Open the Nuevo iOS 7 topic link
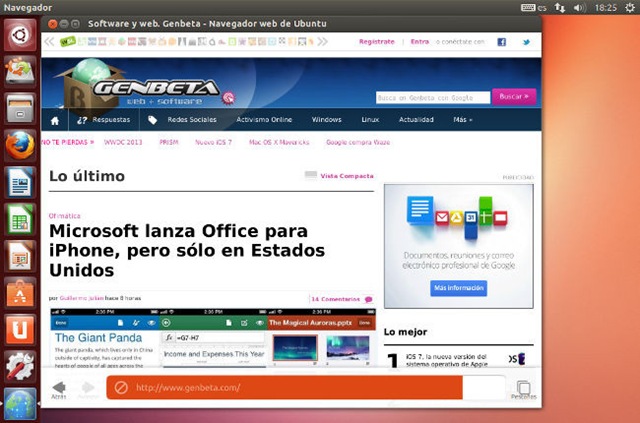 coord(213,142)
